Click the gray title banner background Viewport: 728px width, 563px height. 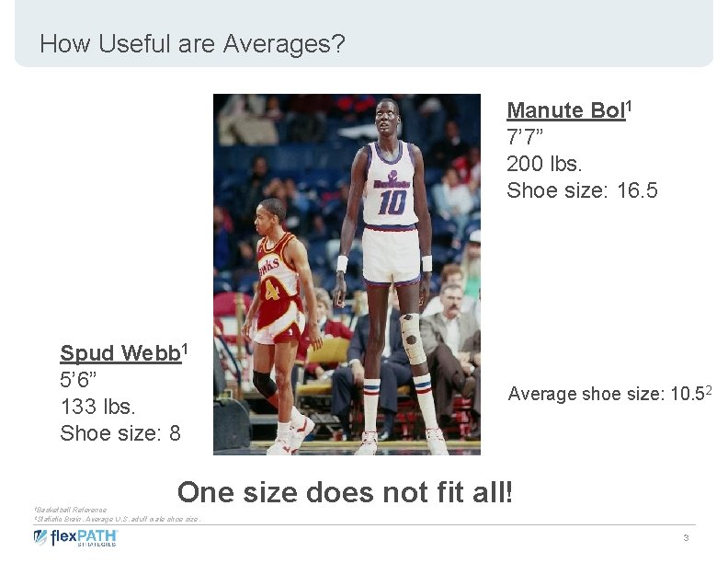364,33
